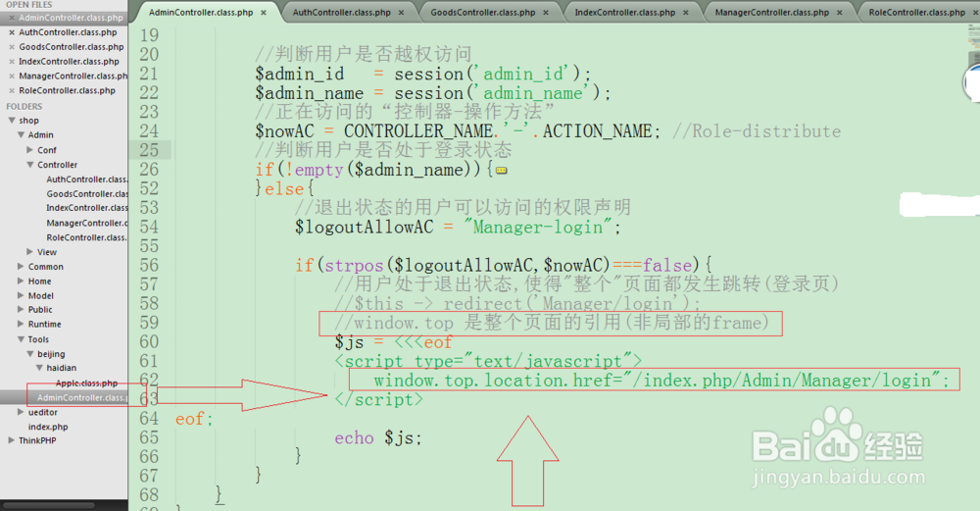Open ManagerController file under Controller folder
Image resolution: width=980 pixels, height=511 pixels.
[87, 223]
